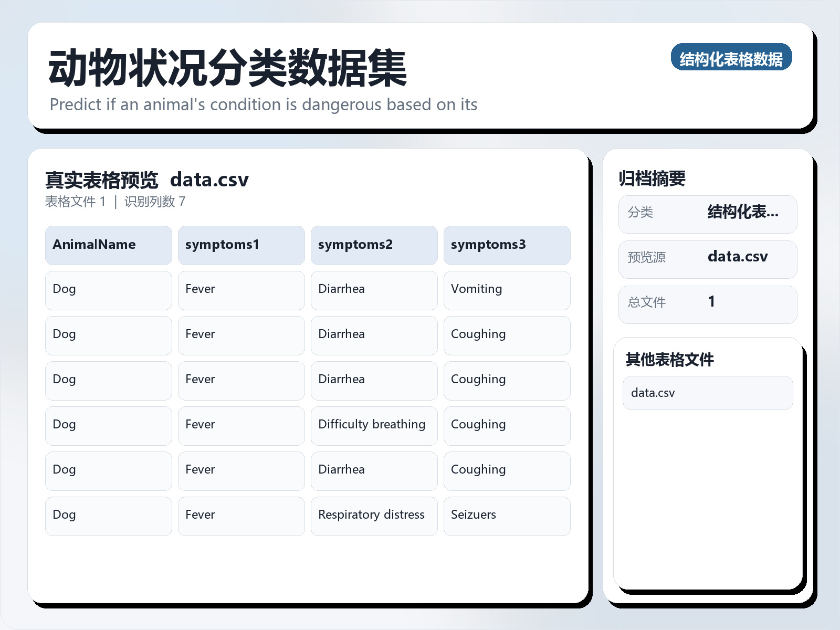Open data.csv under 其他表格文件

pos(707,393)
